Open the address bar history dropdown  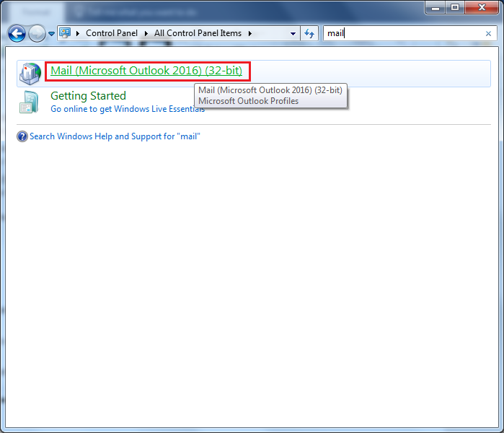click(x=293, y=33)
